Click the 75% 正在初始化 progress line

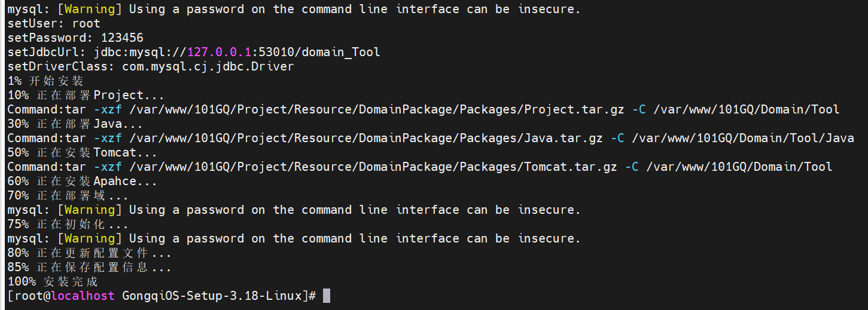coord(68,224)
